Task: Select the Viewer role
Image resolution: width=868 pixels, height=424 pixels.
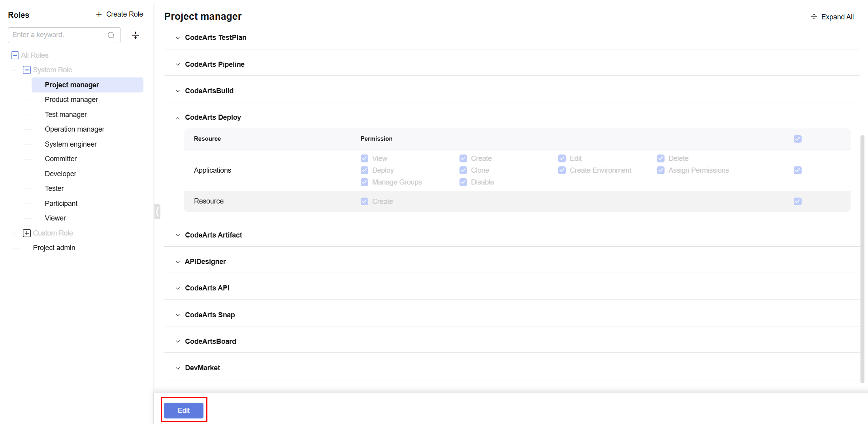Action: [55, 218]
